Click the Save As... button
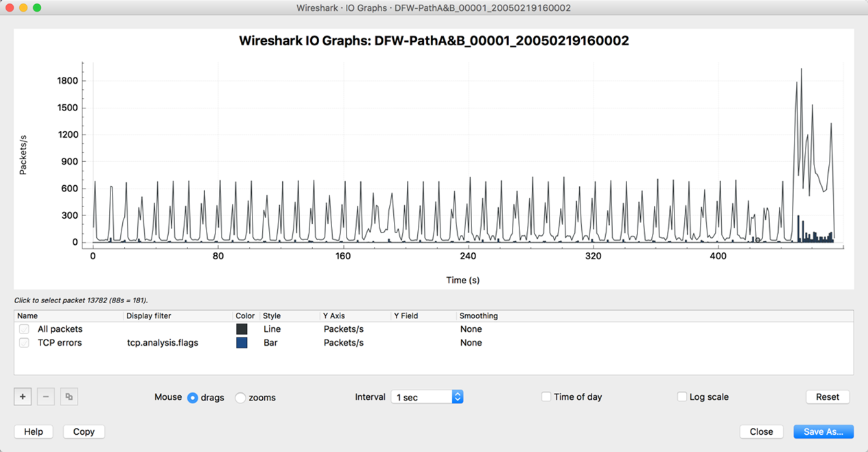This screenshot has height=452, width=868. click(x=823, y=431)
